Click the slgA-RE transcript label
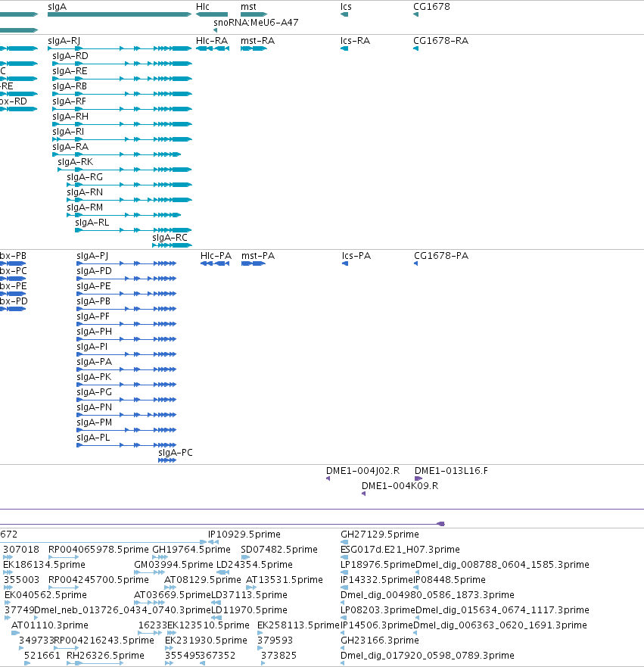 [x=70, y=71]
